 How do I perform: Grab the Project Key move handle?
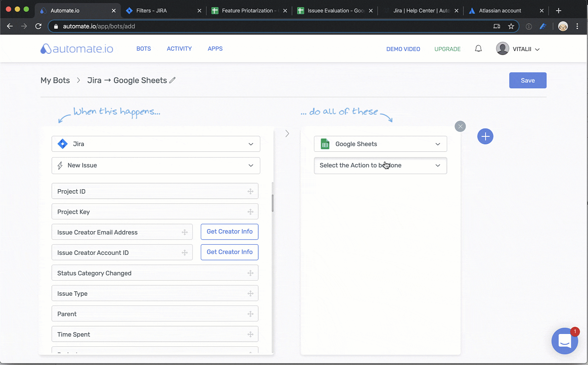pos(250,212)
